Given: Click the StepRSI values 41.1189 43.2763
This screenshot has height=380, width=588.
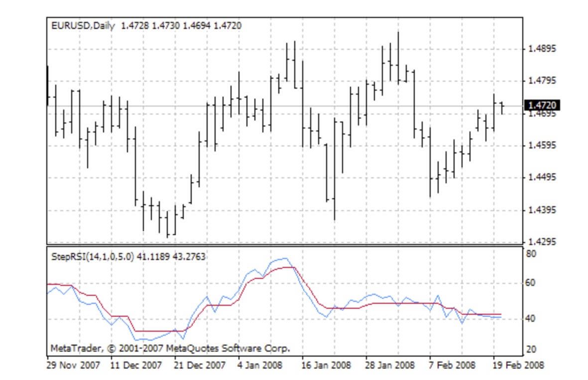Looking at the screenshot, I should click(171, 257).
